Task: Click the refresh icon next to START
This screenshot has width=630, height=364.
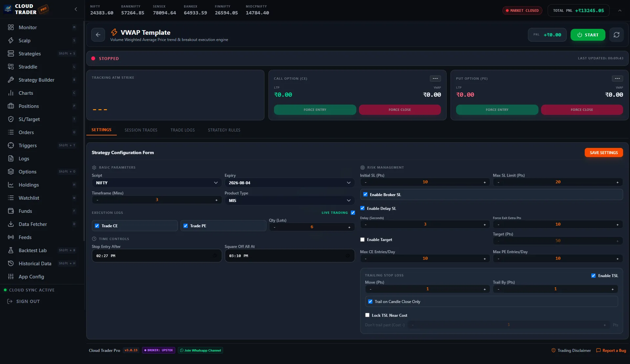Action: 617,35
